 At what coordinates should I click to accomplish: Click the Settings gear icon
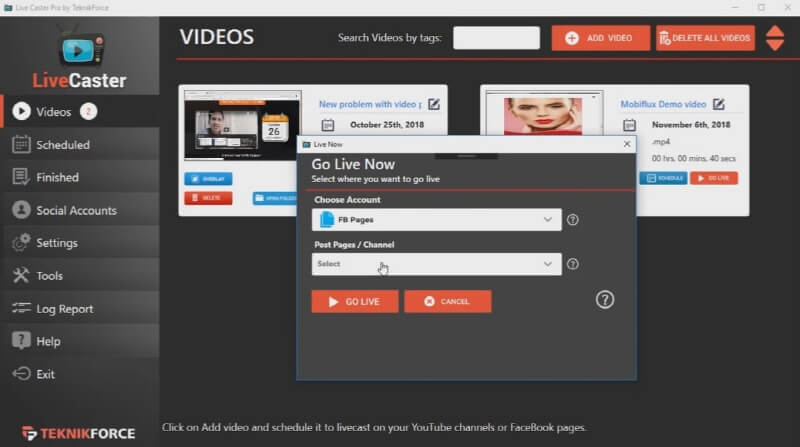pos(21,242)
